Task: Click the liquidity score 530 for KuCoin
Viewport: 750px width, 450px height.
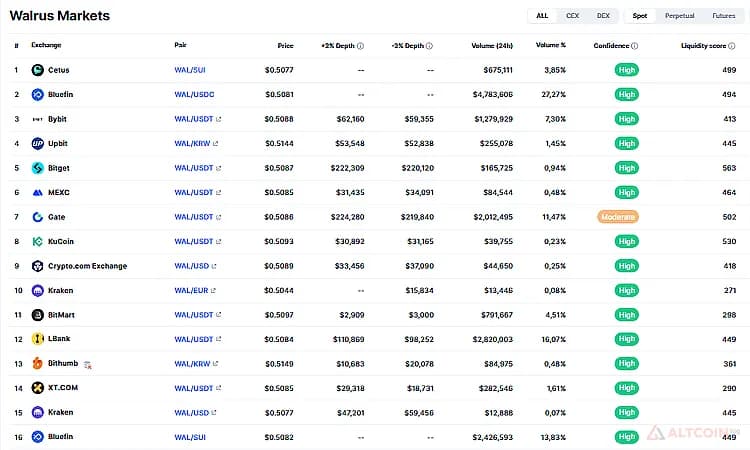Action: [x=729, y=241]
